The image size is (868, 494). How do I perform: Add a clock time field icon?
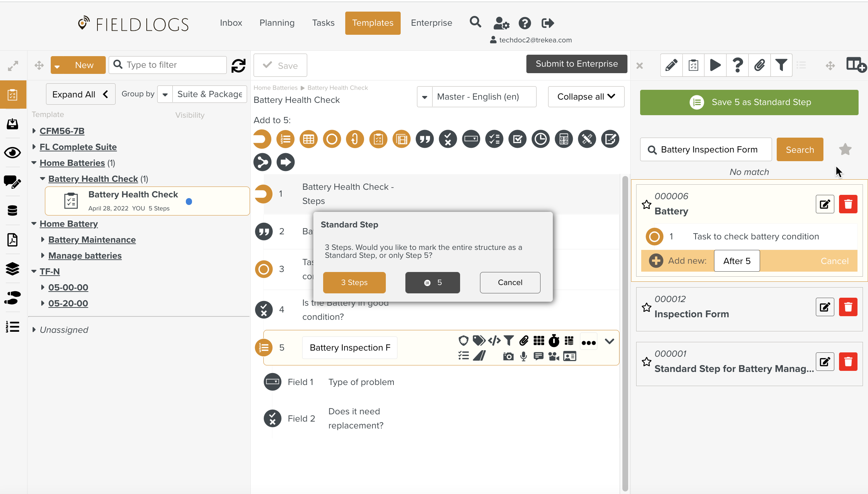coord(541,139)
